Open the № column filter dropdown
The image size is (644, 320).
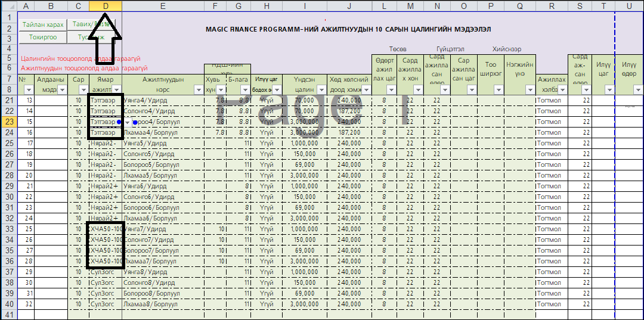tap(29, 89)
